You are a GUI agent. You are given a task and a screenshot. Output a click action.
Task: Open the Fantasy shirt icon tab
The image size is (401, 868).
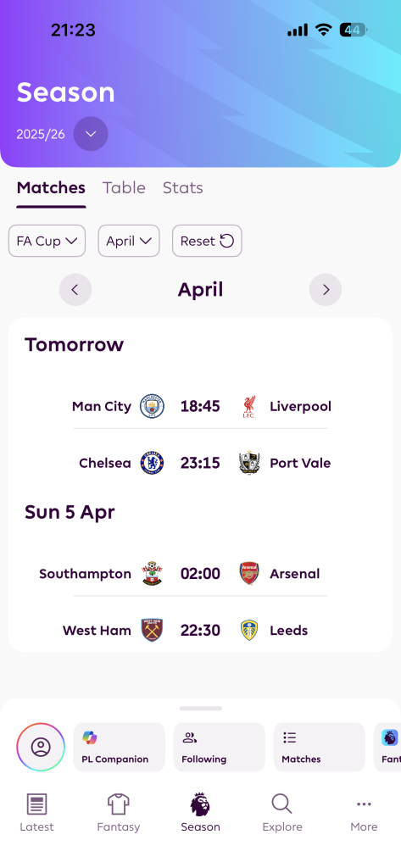click(119, 812)
